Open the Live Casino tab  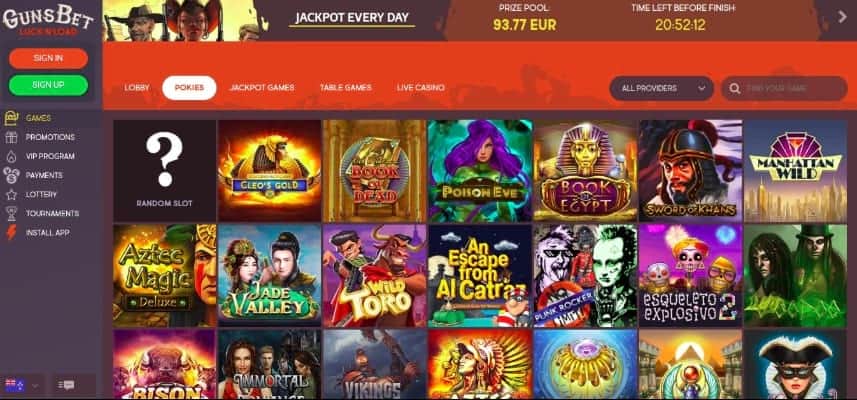pyautogui.click(x=420, y=88)
